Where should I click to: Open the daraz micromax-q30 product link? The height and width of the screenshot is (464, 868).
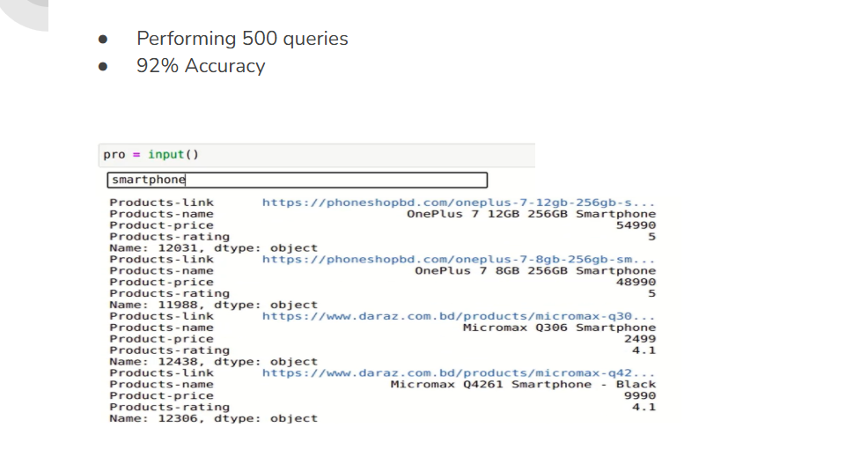click(459, 316)
